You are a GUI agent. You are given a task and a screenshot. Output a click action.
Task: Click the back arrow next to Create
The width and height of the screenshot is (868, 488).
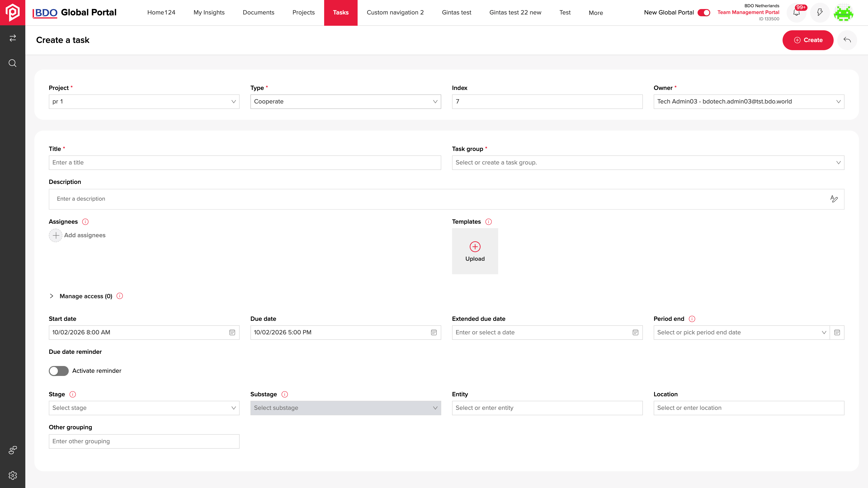click(x=847, y=40)
